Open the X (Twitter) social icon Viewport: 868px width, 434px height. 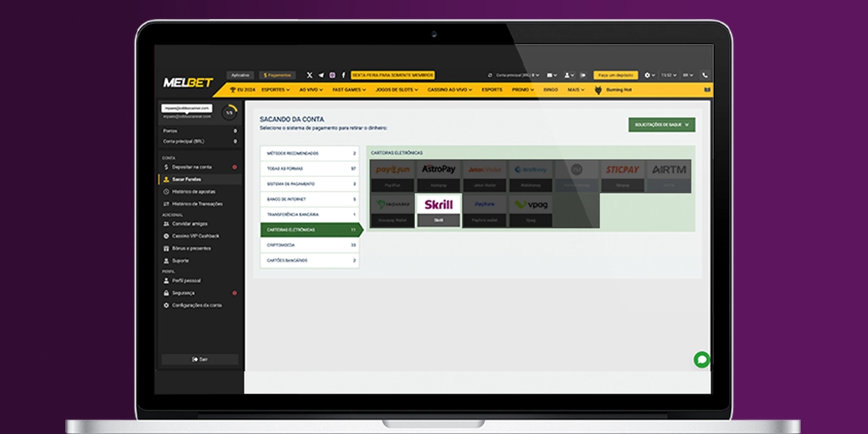pos(310,75)
